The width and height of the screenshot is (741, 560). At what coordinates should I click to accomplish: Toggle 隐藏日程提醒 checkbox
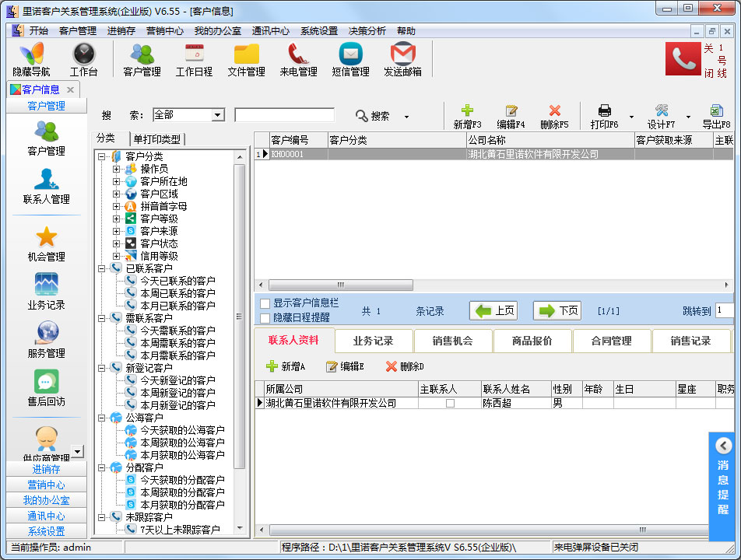pos(265,317)
